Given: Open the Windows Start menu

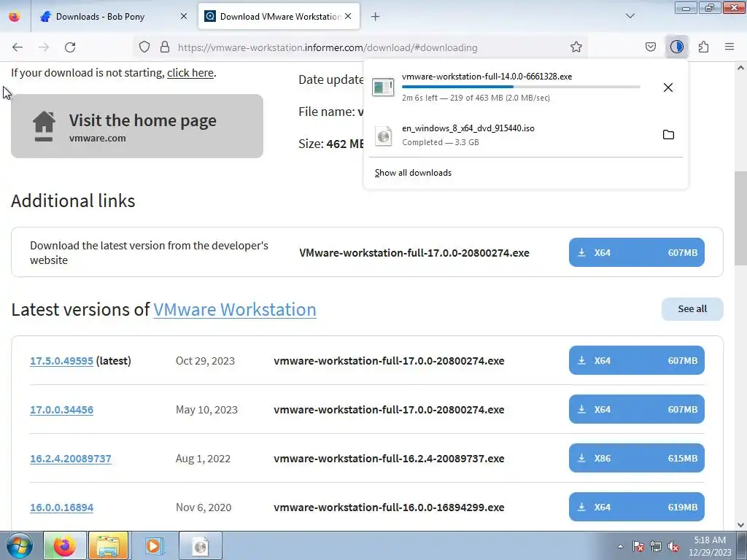Looking at the screenshot, I should coord(19,545).
